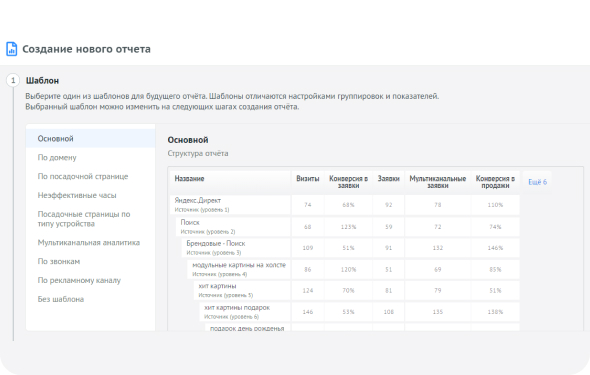Click requests value 108 in хит картины подарок row
Image resolution: width=590 pixels, height=375 pixels.
pyautogui.click(x=388, y=312)
